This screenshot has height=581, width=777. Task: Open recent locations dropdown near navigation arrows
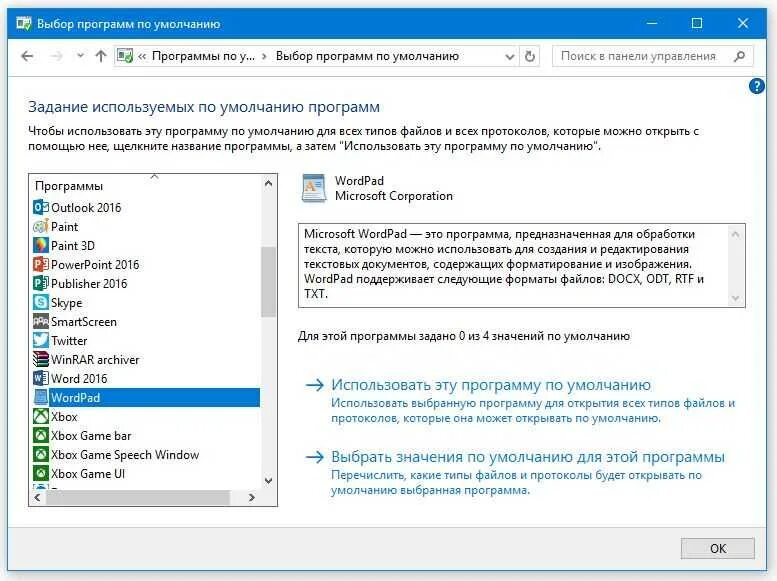[x=80, y=56]
